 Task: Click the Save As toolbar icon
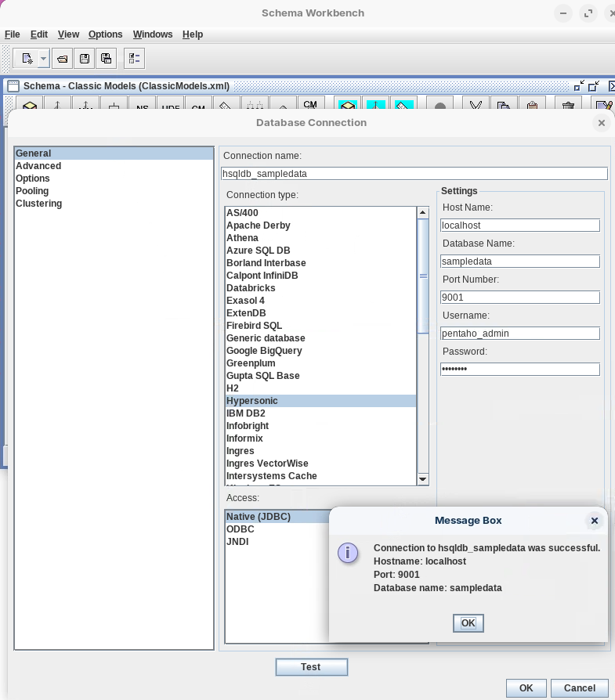click(107, 59)
